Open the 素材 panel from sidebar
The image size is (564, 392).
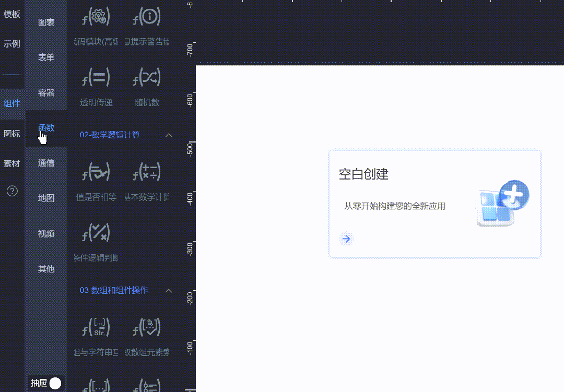point(12,163)
